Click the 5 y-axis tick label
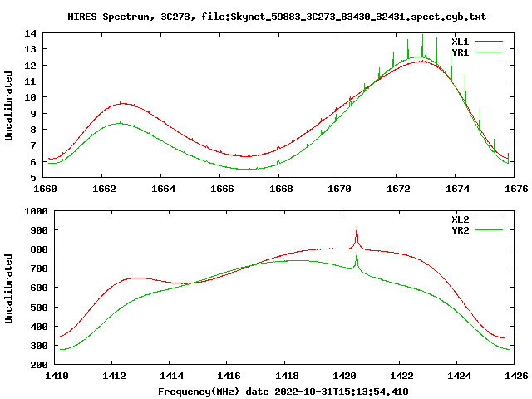Viewport: 532px width, 399px height. coord(33,178)
